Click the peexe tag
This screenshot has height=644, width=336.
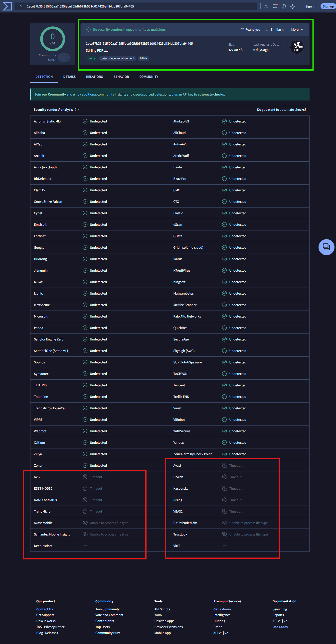[91, 59]
